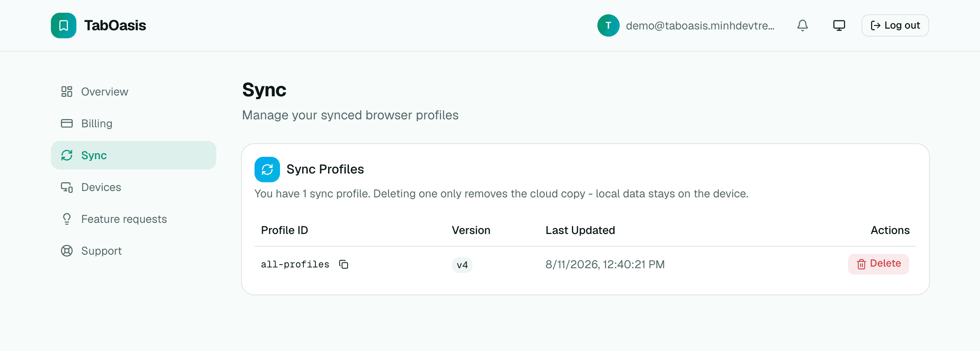Open the notifications bell
The width and height of the screenshot is (980, 351).
803,25
